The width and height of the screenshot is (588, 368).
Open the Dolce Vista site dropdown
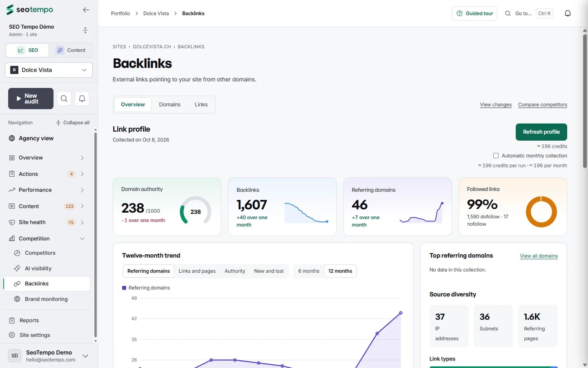[x=49, y=70]
